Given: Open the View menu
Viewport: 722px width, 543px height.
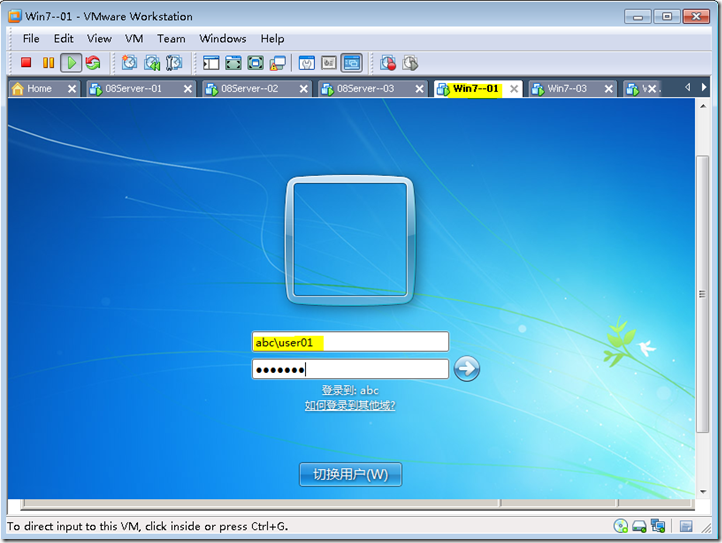Looking at the screenshot, I should [99, 38].
